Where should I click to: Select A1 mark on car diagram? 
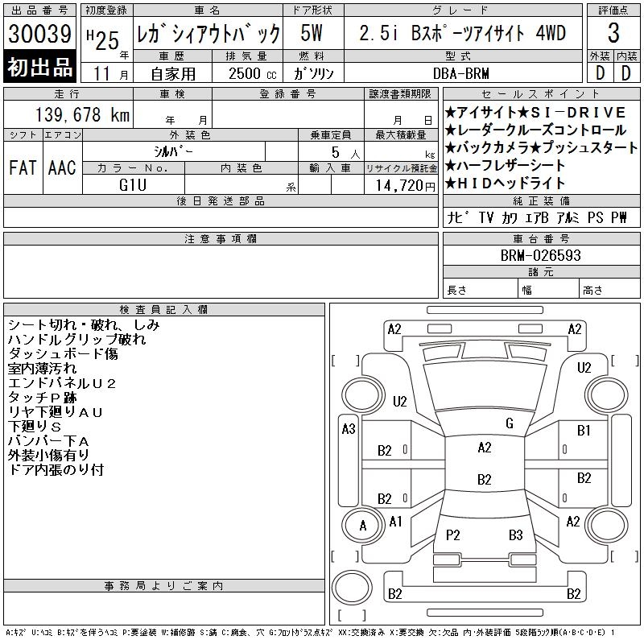pyautogui.click(x=395, y=522)
